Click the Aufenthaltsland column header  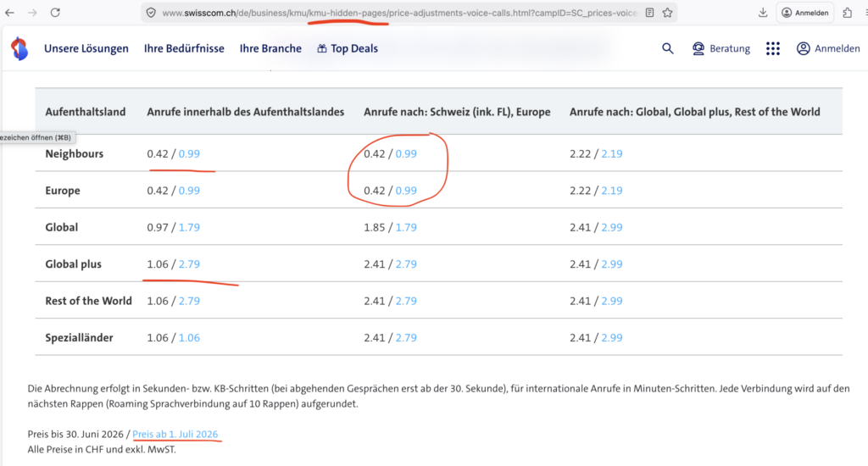86,112
